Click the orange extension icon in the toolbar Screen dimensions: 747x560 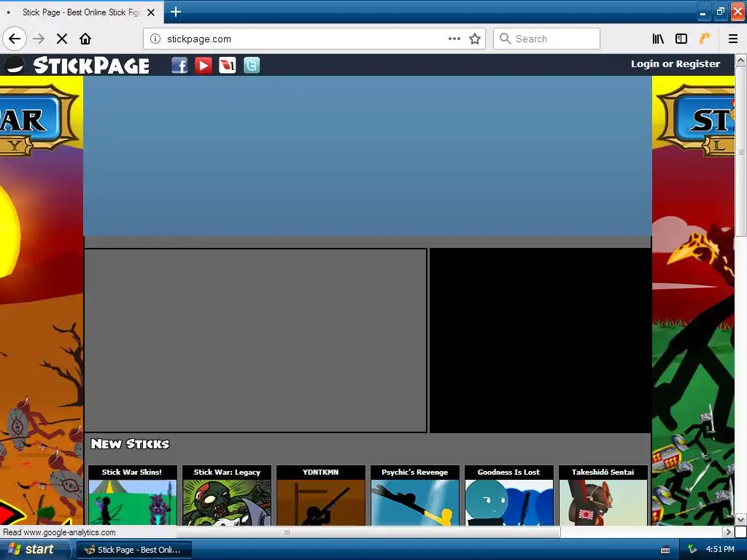point(705,39)
